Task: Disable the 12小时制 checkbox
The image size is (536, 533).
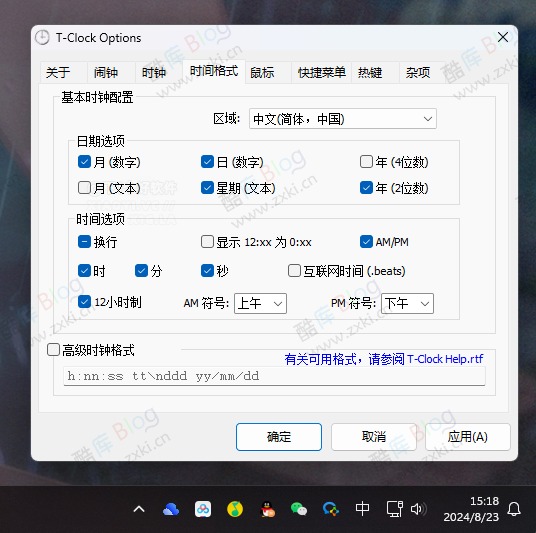Action: coord(84,302)
